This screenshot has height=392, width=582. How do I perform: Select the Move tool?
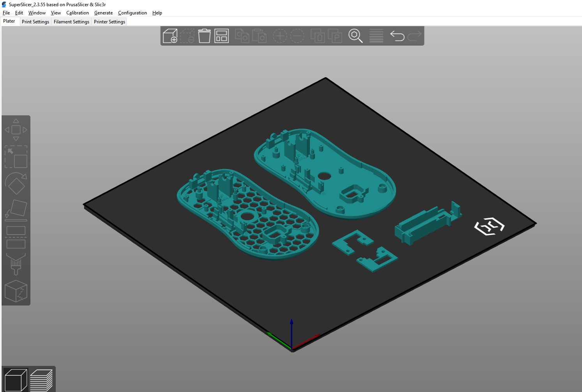click(16, 129)
